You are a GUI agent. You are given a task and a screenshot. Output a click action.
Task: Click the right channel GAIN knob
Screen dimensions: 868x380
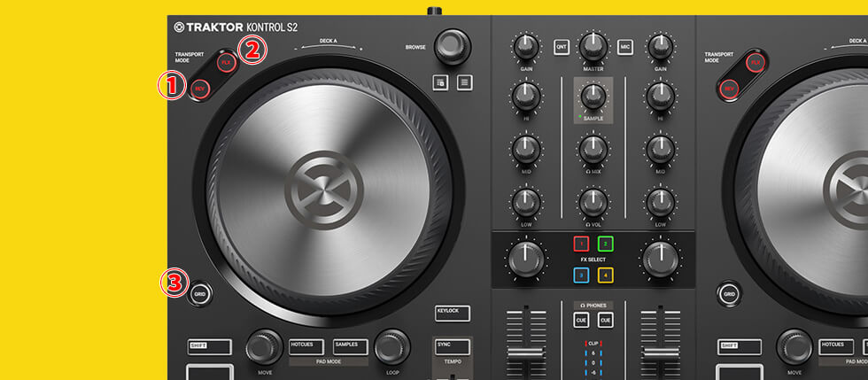[x=661, y=48]
